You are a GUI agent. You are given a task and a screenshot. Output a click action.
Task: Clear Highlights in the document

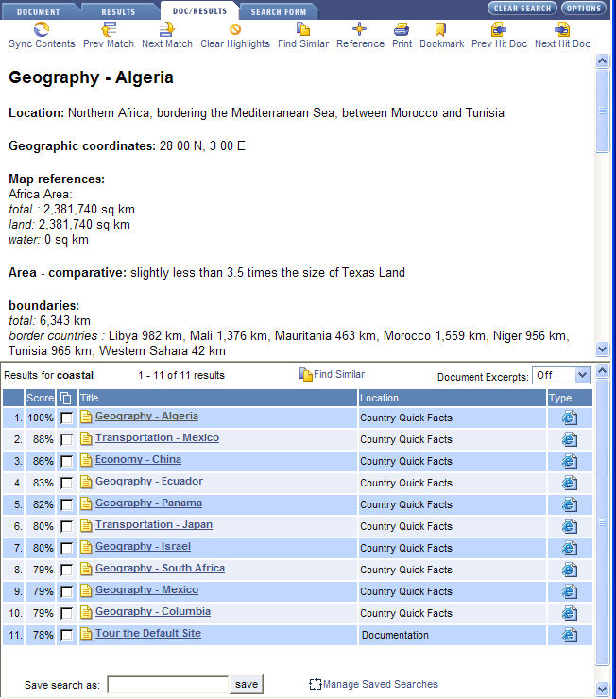[x=235, y=29]
